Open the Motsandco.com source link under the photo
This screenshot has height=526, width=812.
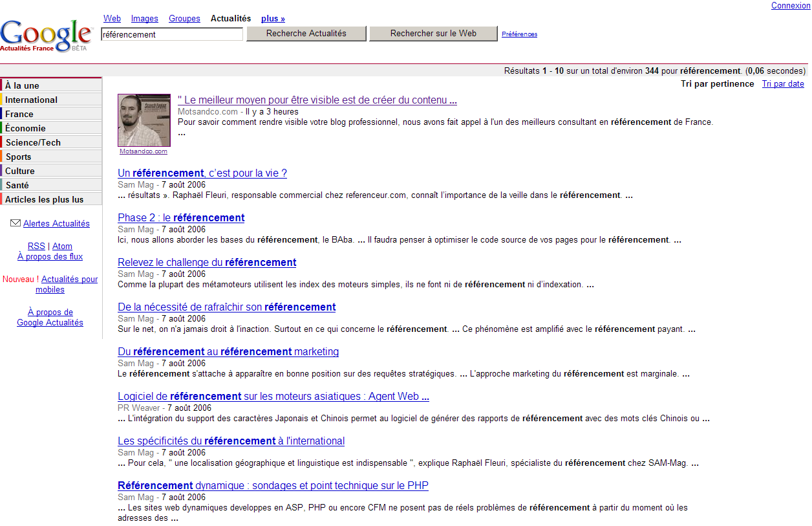click(144, 151)
